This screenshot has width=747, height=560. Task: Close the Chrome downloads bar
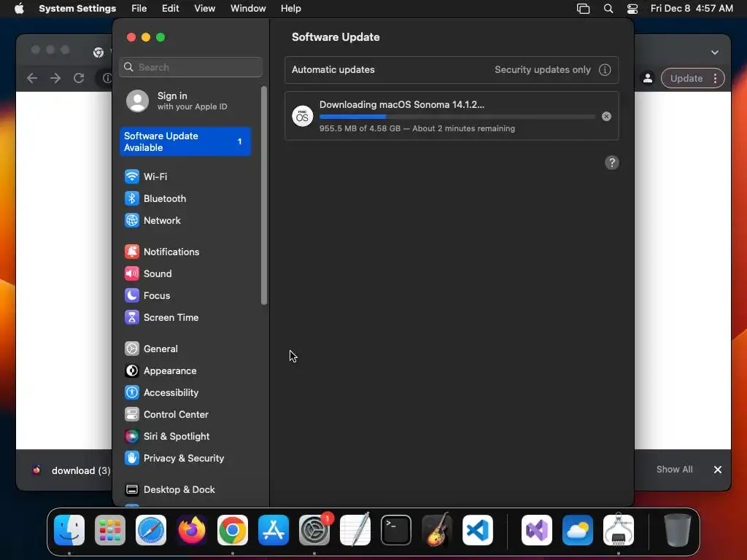(718, 470)
